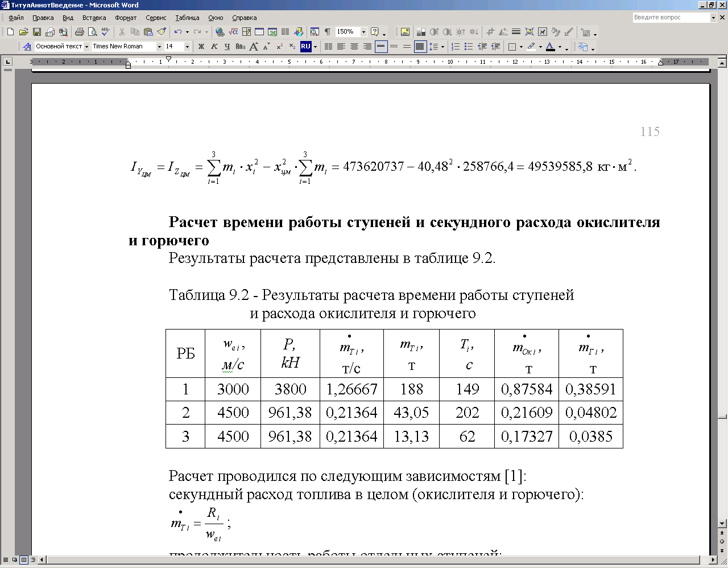Toggle nonprinting paragraph marks (¶)
Screen dimensions: 728x568
328,32
